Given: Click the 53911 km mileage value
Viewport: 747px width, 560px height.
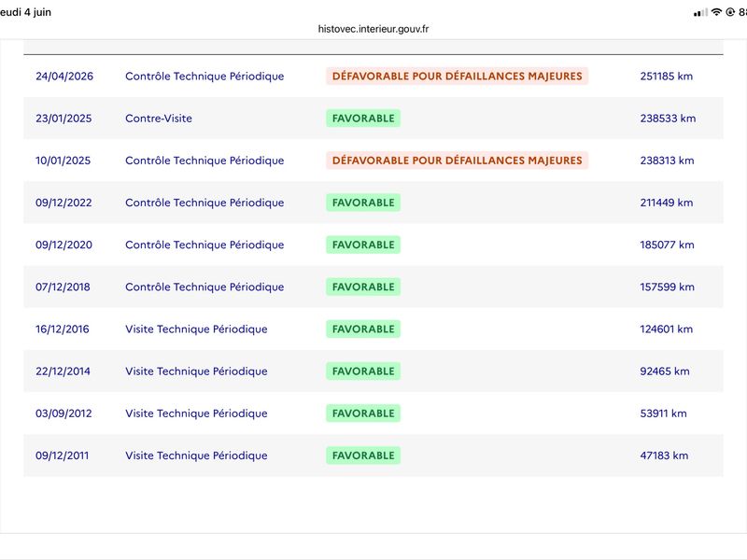Looking at the screenshot, I should [663, 413].
